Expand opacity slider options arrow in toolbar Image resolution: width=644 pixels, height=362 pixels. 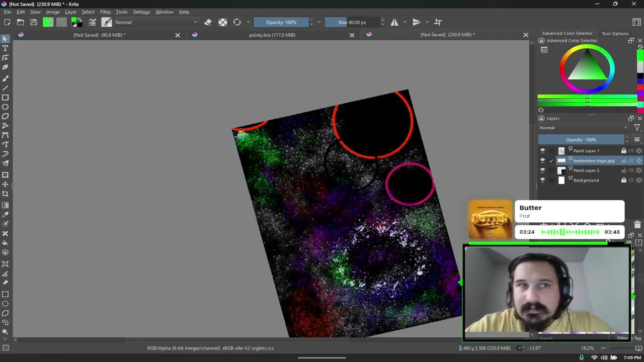(x=319, y=22)
